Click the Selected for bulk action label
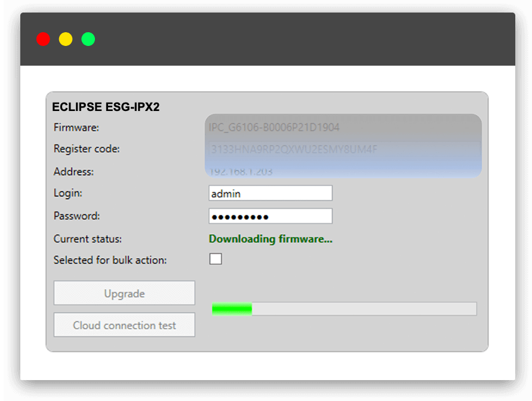 109,260
